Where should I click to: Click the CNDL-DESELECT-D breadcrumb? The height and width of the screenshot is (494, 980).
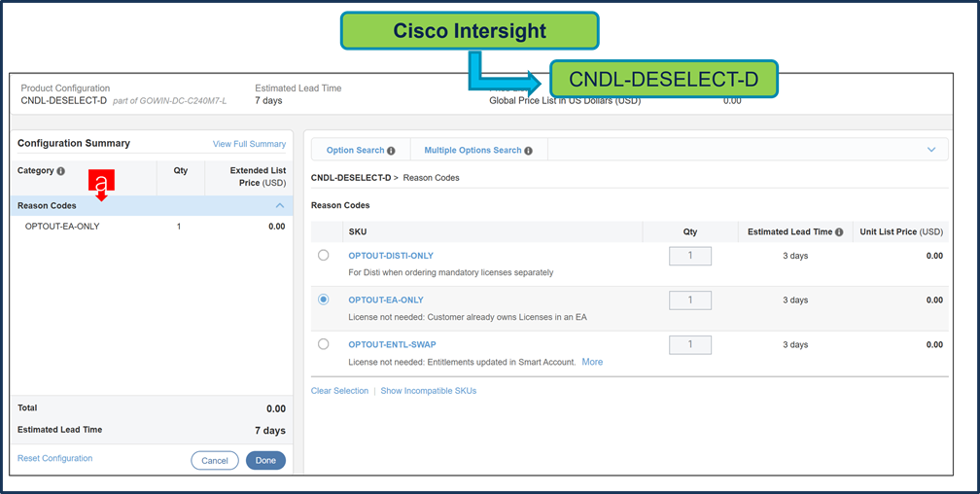(350, 178)
